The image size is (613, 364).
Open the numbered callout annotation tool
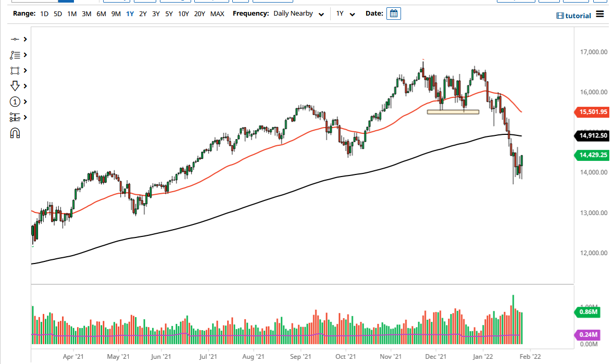point(16,102)
